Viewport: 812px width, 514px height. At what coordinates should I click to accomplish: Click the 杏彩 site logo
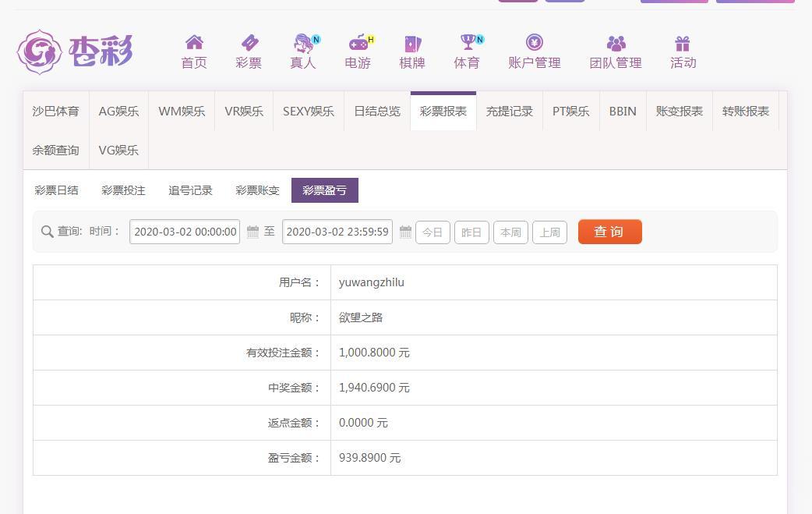pos(75,52)
